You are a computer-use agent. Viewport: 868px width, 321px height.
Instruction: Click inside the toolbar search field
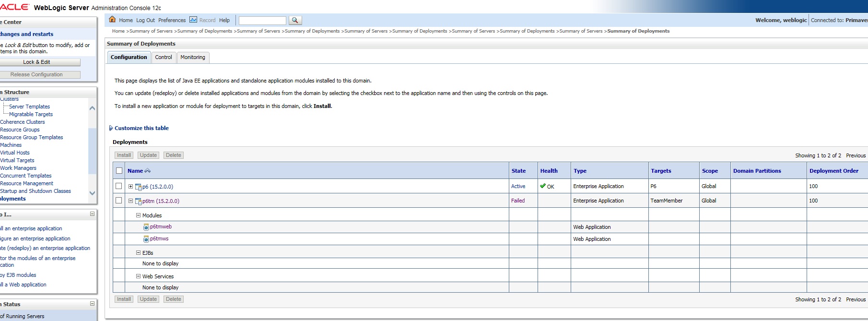tap(262, 20)
